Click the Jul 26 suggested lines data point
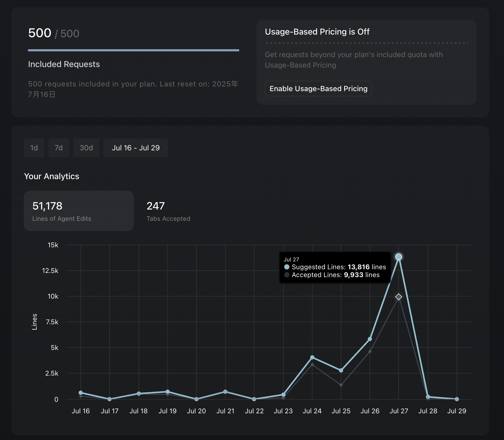The height and width of the screenshot is (440, 504). 370,339
